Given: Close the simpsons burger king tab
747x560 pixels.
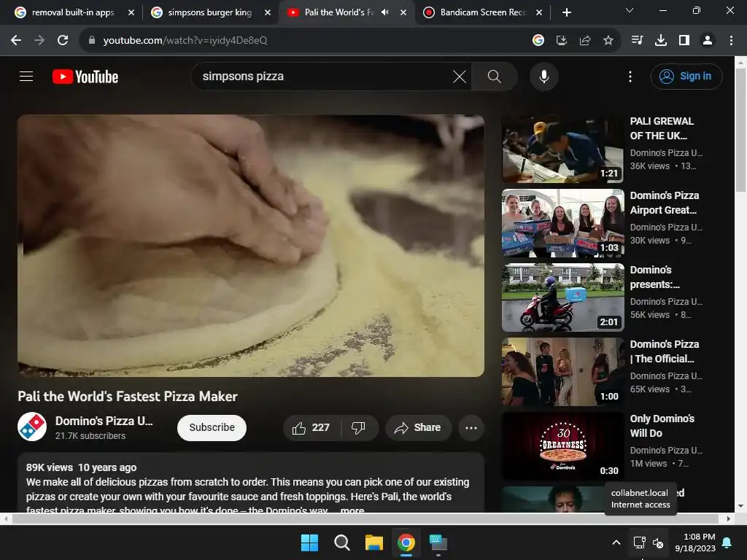Looking at the screenshot, I should [x=268, y=12].
